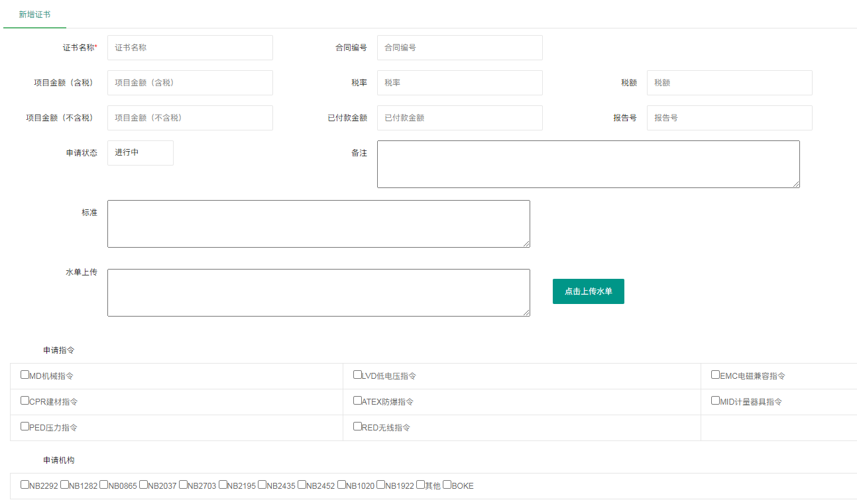Enable the EMC电磁兼容指令 checkbox
The image size is (857, 504).
(716, 375)
